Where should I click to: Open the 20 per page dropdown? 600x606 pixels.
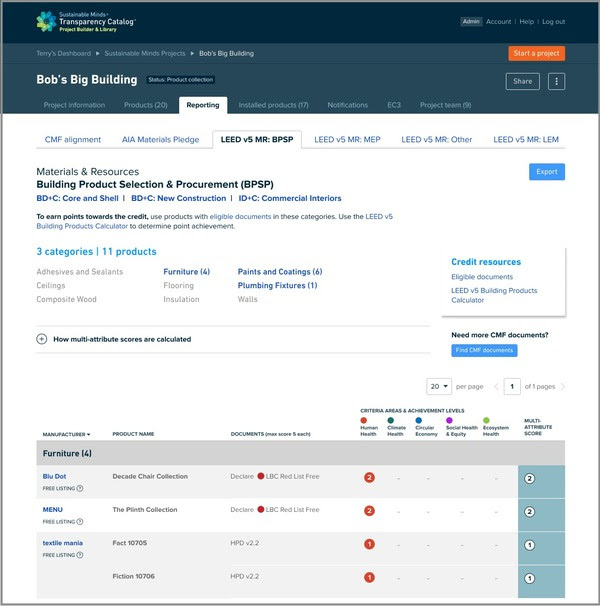pyautogui.click(x=439, y=386)
